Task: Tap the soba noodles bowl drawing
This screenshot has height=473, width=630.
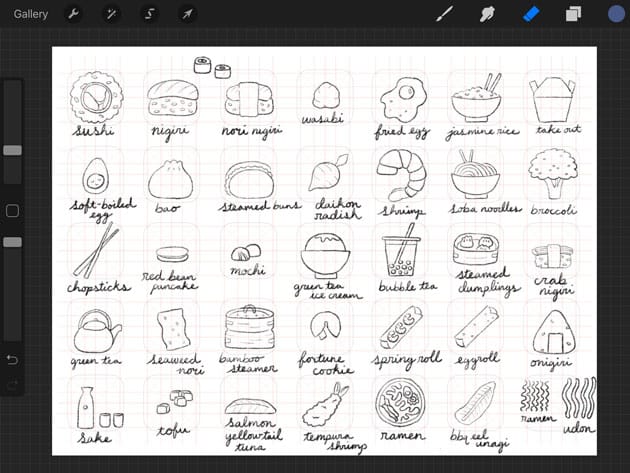Action: point(476,174)
